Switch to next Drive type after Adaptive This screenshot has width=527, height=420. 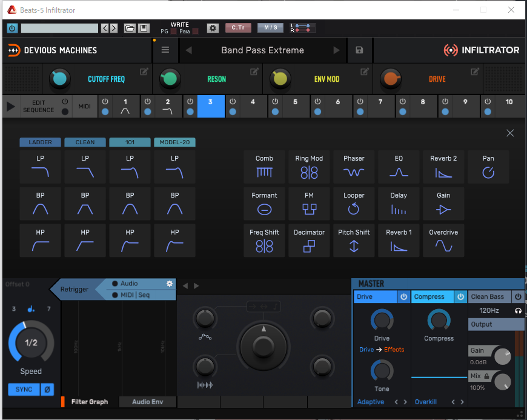pyautogui.click(x=405, y=402)
